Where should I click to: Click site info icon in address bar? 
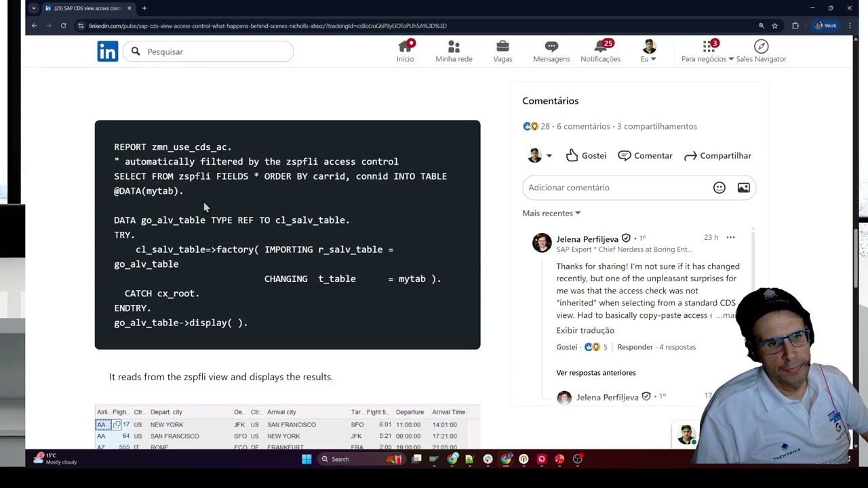(x=81, y=26)
